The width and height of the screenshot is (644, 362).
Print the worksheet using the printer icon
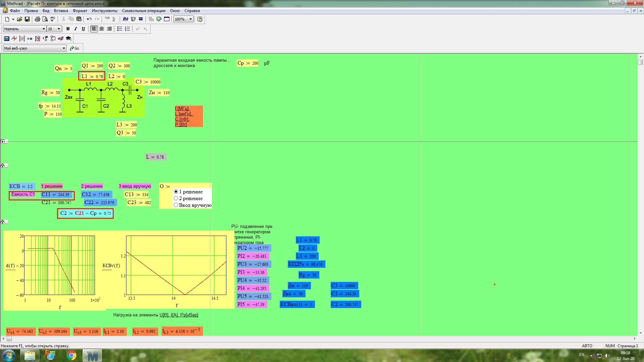point(38,19)
